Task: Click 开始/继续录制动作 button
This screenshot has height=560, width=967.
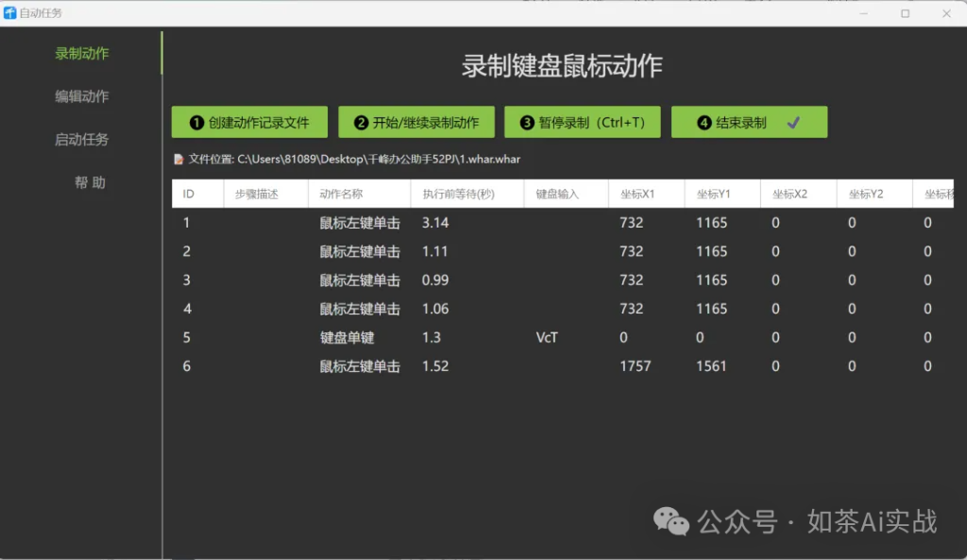Action: (x=416, y=122)
